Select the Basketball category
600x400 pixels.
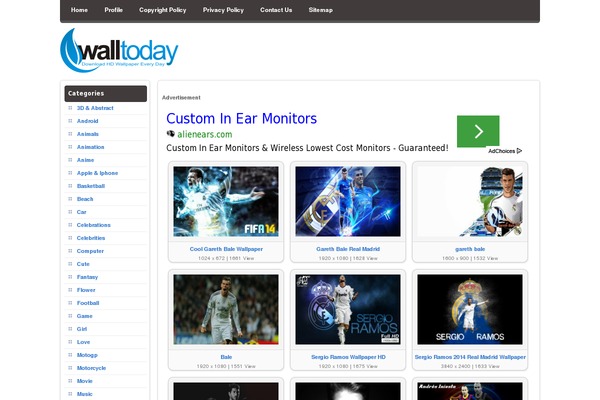pos(91,186)
